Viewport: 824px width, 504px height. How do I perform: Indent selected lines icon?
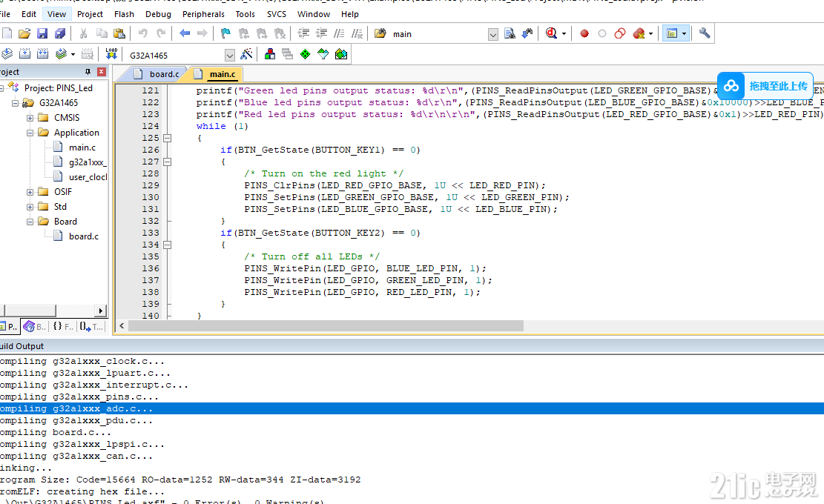pyautogui.click(x=303, y=33)
